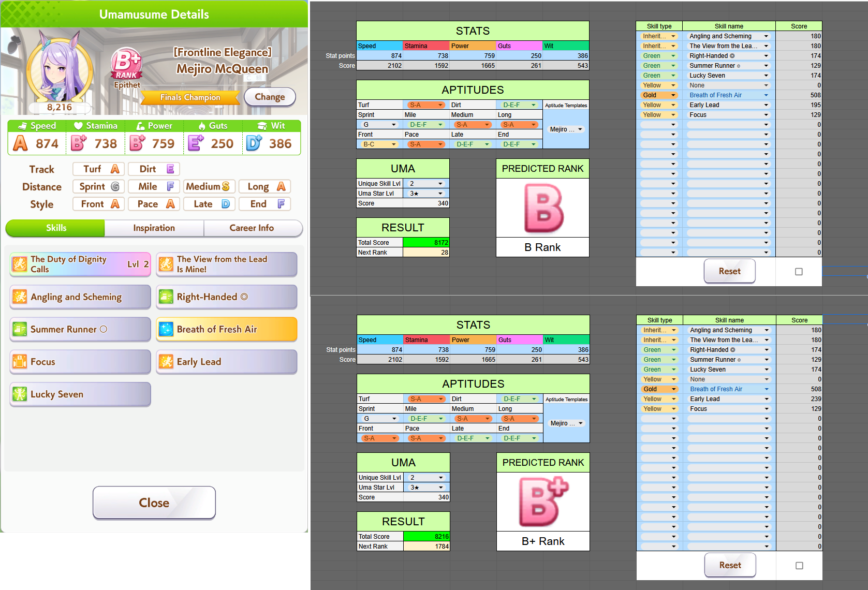This screenshot has width=868, height=590.
Task: Click the Medium S grade icon
Action: point(226,187)
